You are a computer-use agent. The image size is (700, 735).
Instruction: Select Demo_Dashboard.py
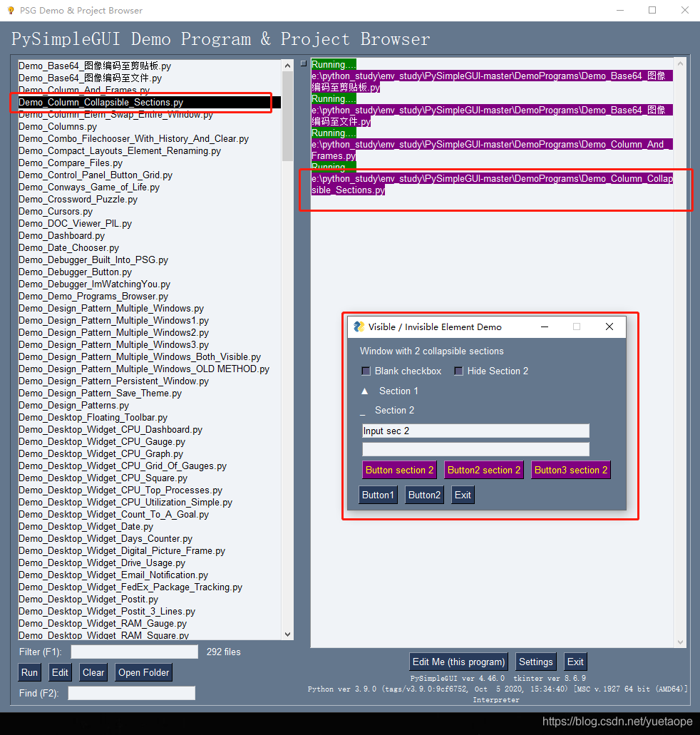[150, 236]
